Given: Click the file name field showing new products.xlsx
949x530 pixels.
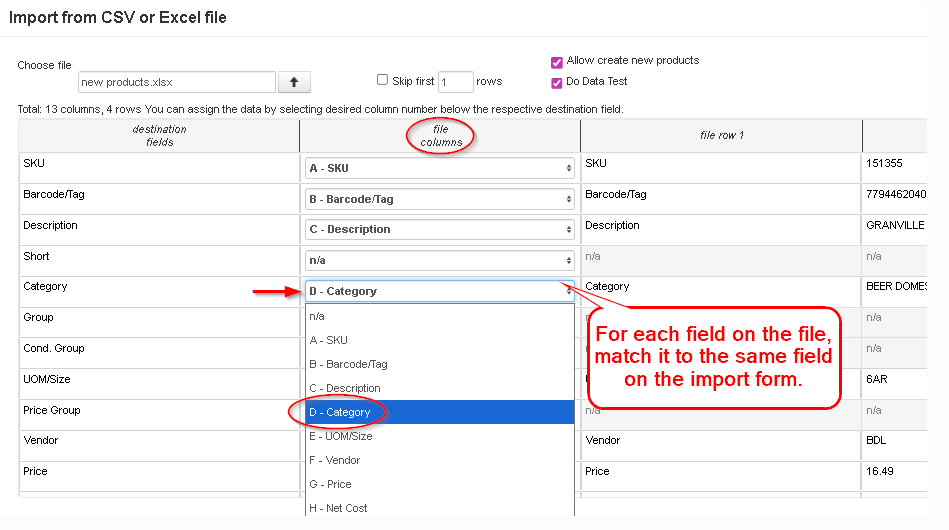Looking at the screenshot, I should tap(176, 82).
